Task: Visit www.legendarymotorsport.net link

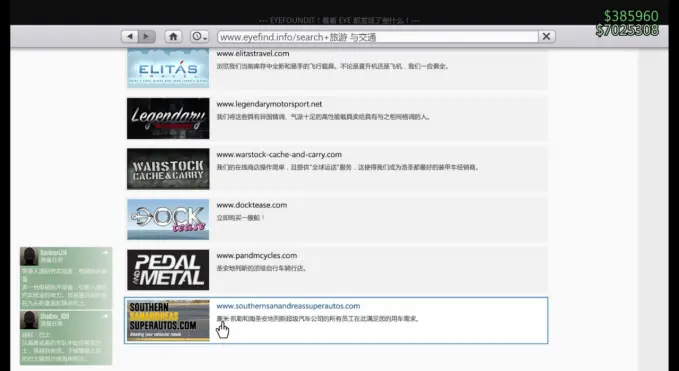Action: click(x=269, y=104)
